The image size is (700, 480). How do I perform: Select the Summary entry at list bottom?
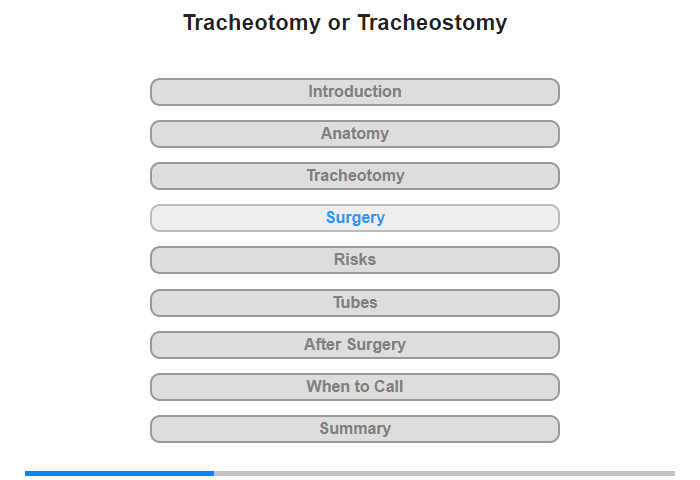pyautogui.click(x=355, y=429)
